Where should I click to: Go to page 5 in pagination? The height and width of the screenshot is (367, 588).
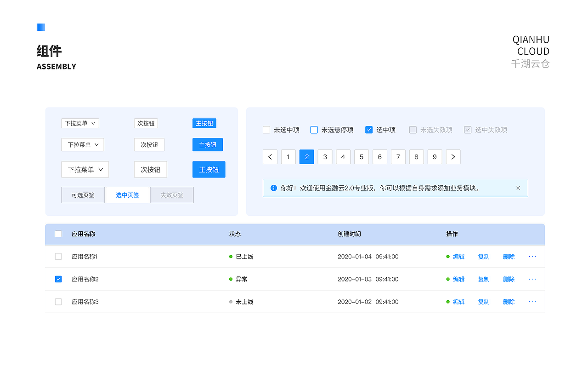(361, 156)
